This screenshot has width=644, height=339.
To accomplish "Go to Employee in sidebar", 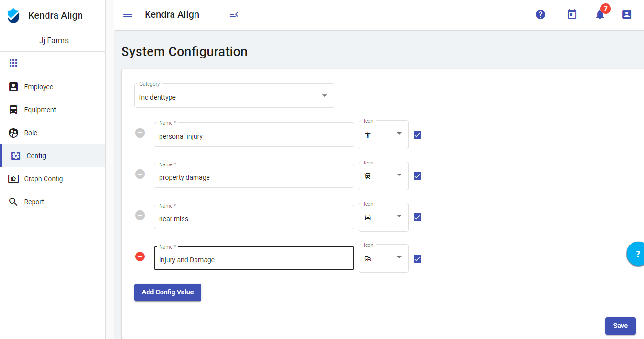I will click(x=39, y=87).
